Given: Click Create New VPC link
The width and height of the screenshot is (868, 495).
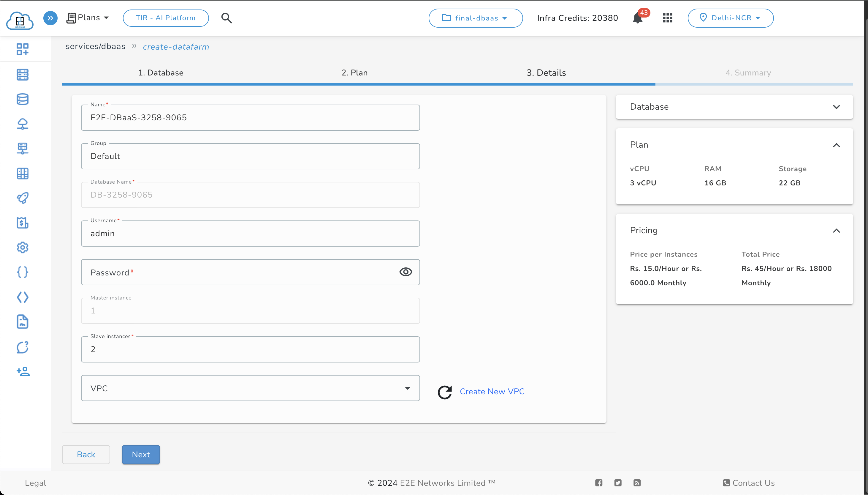Looking at the screenshot, I should 492,392.
